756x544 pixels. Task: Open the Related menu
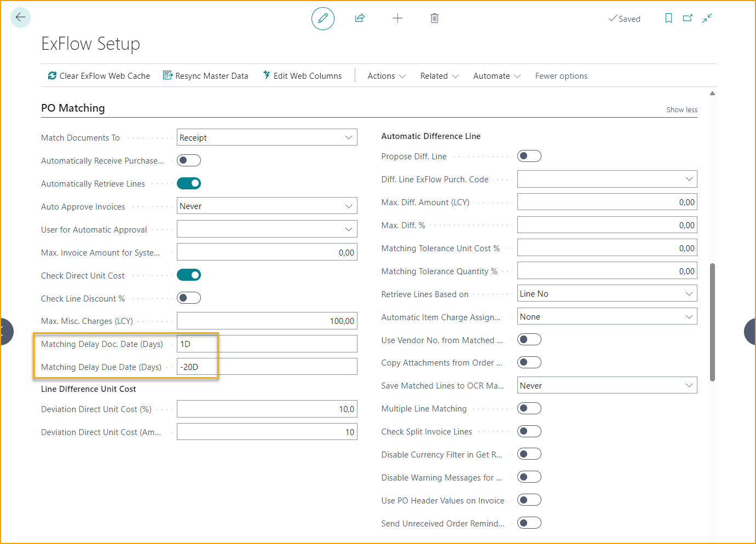coord(439,76)
